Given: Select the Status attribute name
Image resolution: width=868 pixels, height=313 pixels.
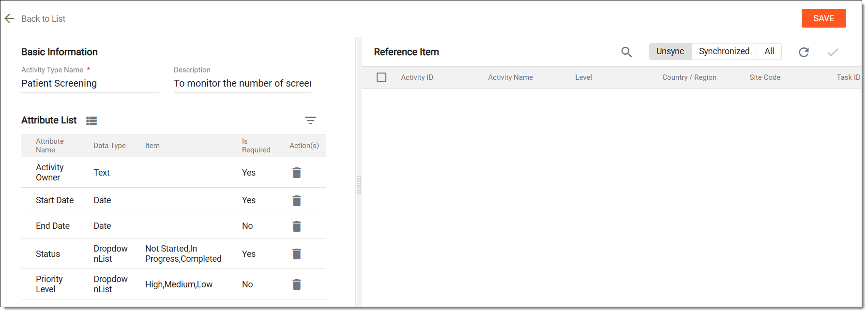Looking at the screenshot, I should pyautogui.click(x=48, y=254).
